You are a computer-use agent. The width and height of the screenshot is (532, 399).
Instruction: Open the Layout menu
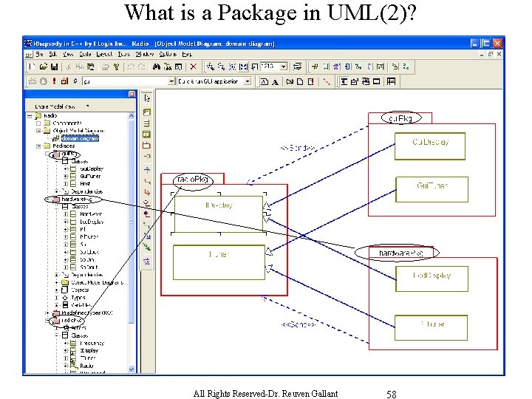[x=104, y=54]
